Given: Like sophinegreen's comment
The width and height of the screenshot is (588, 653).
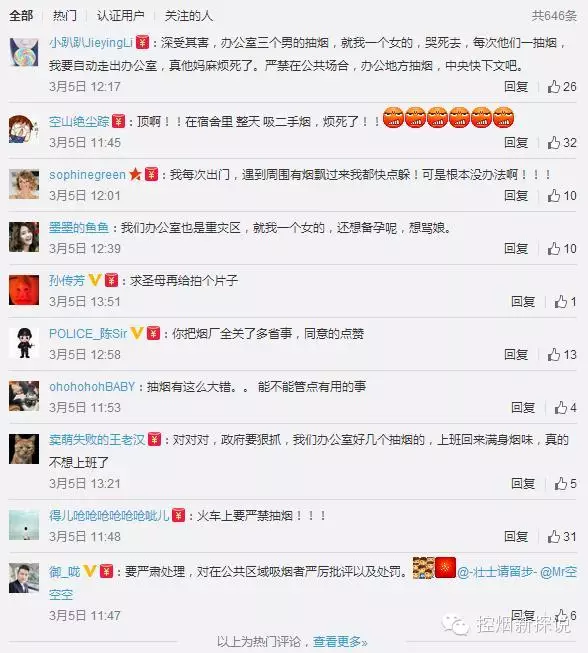Looking at the screenshot, I should click(553, 195).
